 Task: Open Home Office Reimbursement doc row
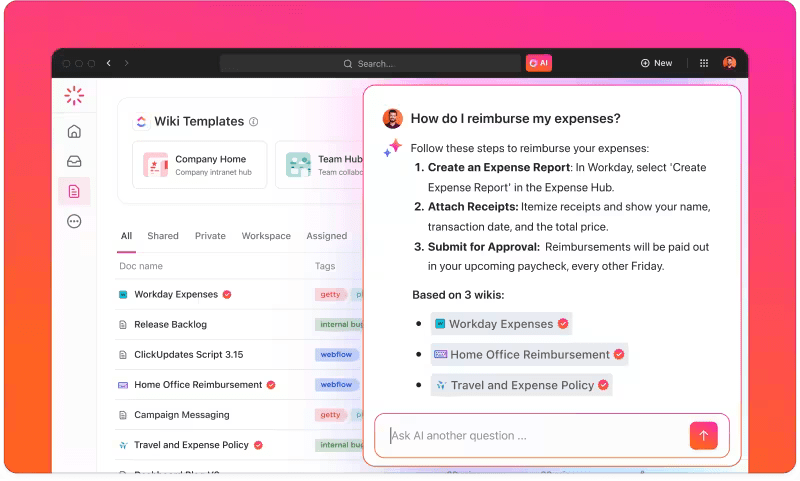coord(239,385)
